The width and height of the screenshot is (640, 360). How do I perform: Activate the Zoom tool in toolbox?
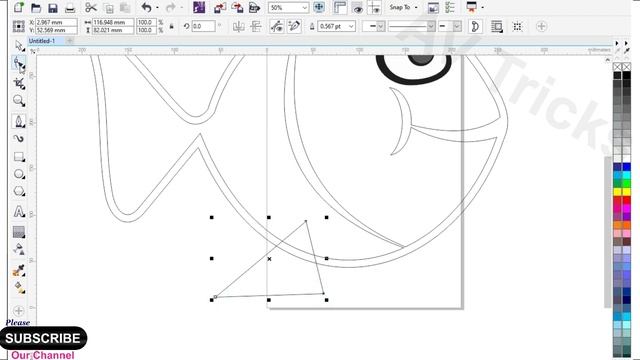[19, 100]
